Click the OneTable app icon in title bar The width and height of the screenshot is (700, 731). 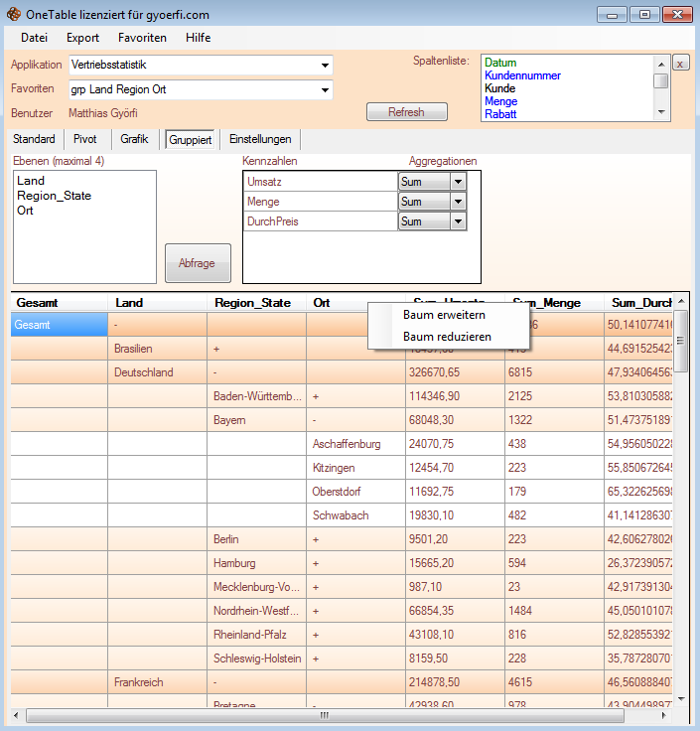pyautogui.click(x=13, y=14)
